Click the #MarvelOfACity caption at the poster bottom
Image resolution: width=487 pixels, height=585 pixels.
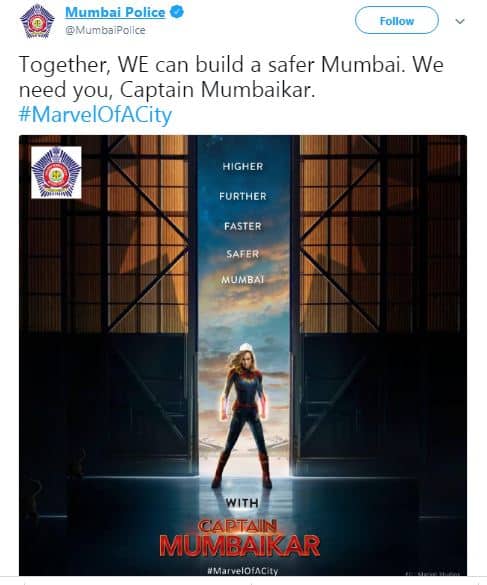(x=243, y=571)
